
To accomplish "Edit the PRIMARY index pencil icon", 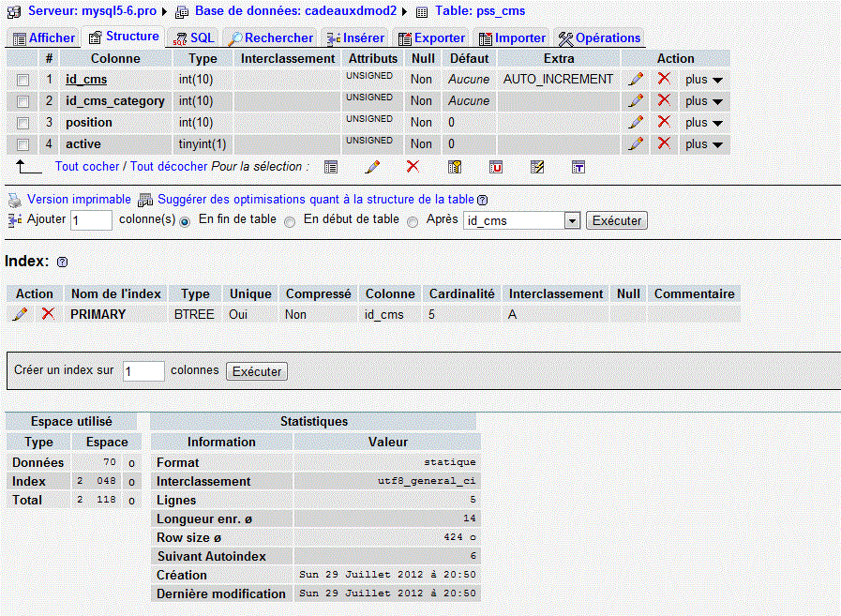I will (20, 314).
